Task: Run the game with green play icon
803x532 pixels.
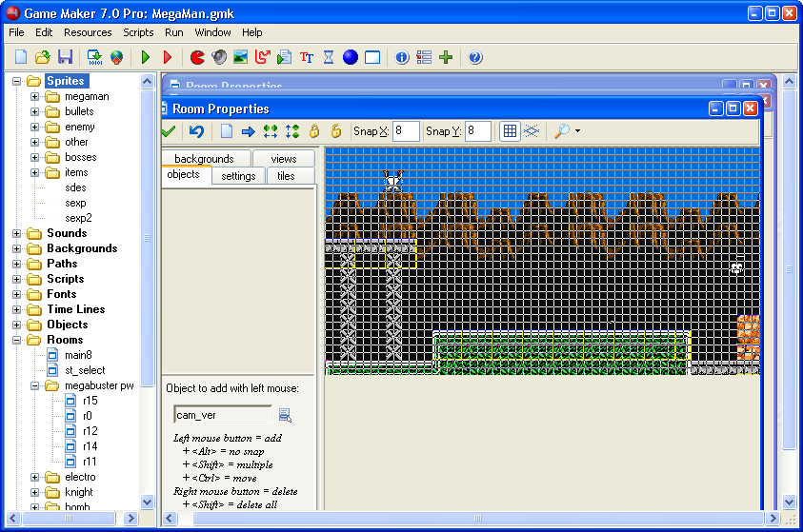Action: (146, 57)
